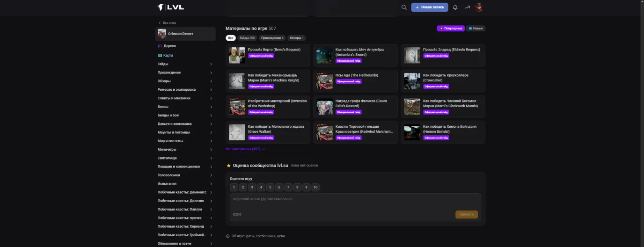Rate the game 7
Image resolution: width=644 pixels, height=247 pixels.
(288, 188)
